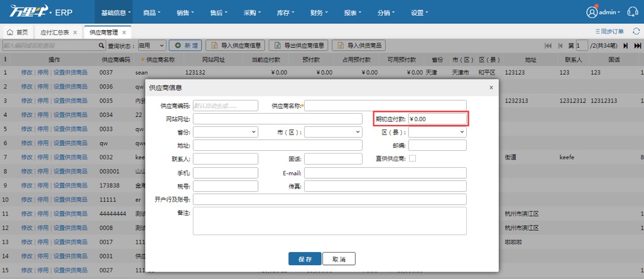Focus the 邮编 input field
Viewport: 644px width, 279px height.
(x=437, y=145)
